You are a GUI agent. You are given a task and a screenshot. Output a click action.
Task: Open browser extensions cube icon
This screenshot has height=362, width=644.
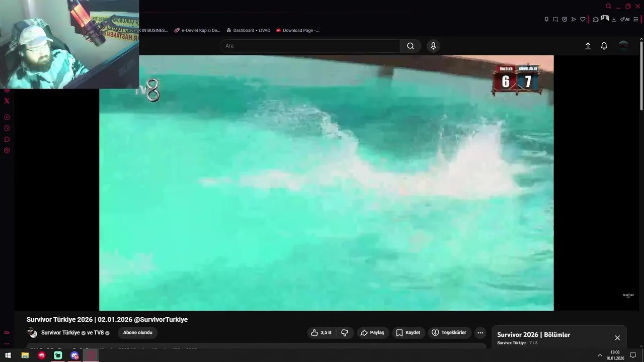(596, 19)
